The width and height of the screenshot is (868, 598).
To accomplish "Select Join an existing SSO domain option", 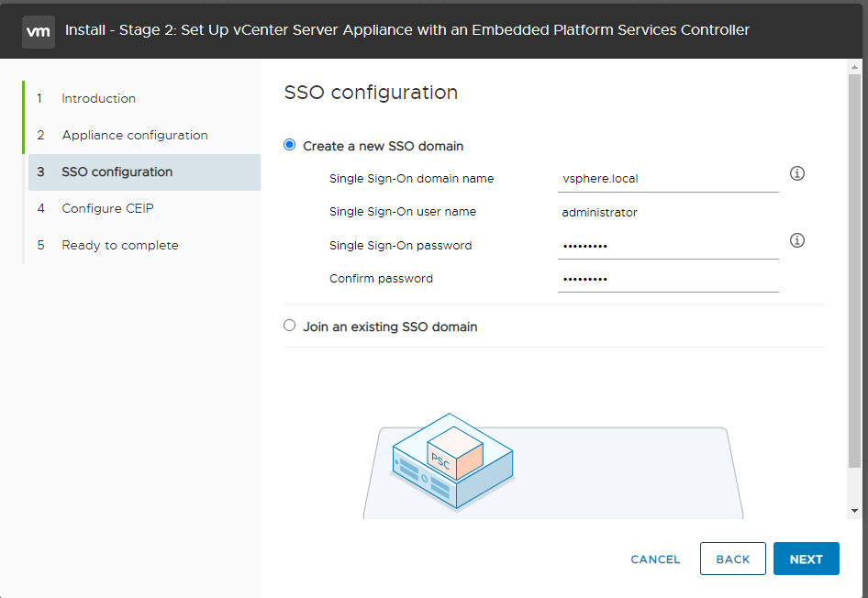I will (x=290, y=326).
